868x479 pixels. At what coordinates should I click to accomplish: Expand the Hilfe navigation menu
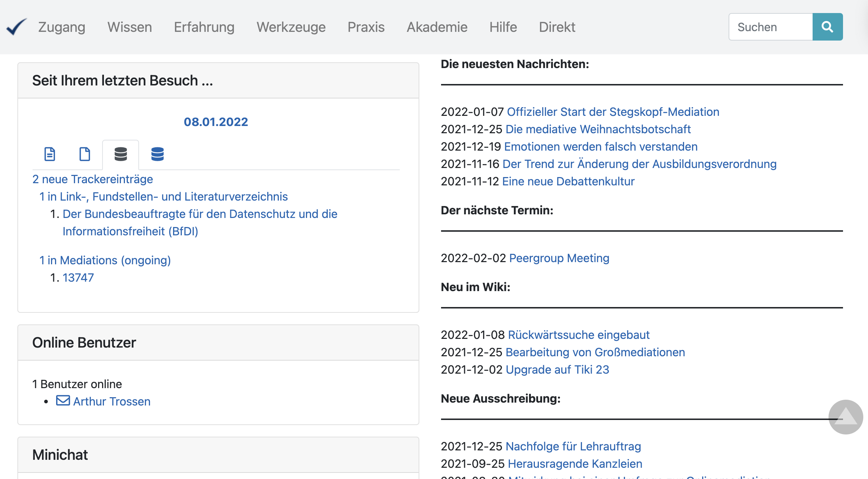click(x=503, y=27)
